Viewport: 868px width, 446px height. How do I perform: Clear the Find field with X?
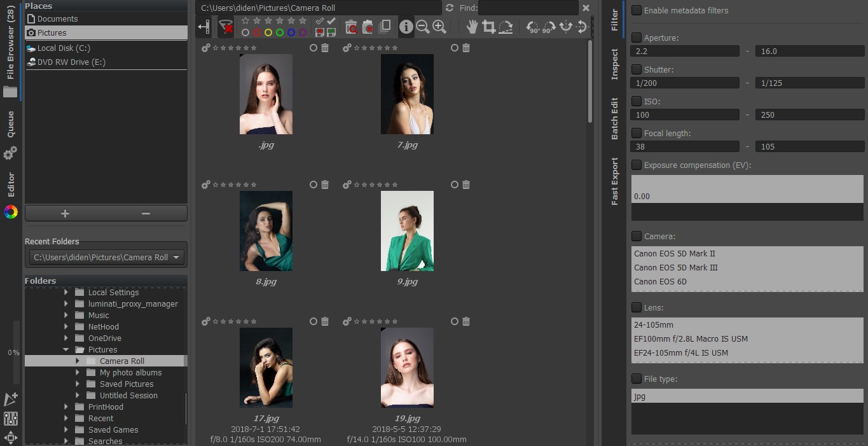tap(586, 8)
